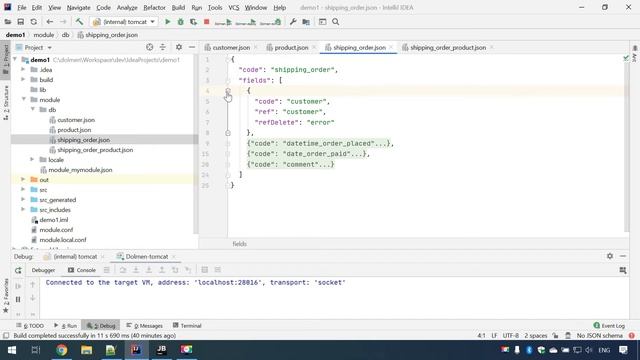Open the Navigate menu

78,8
